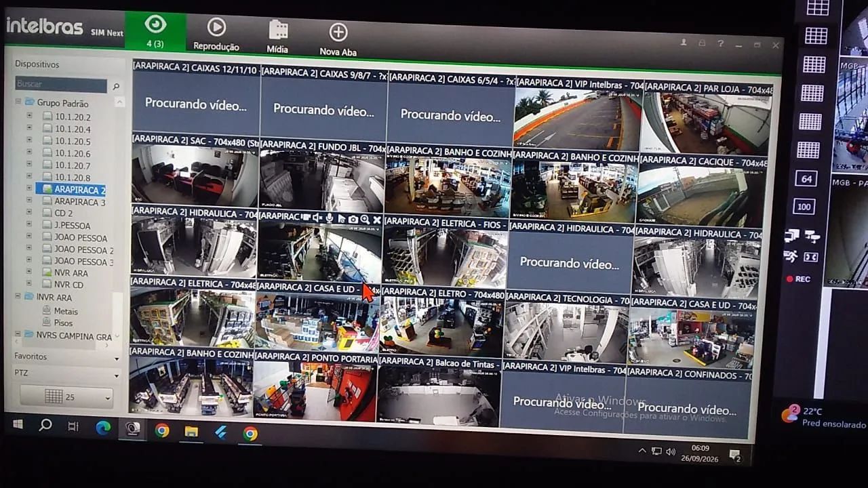The width and height of the screenshot is (868, 488).
Task: Open the Mídia tab
Action: click(x=277, y=37)
